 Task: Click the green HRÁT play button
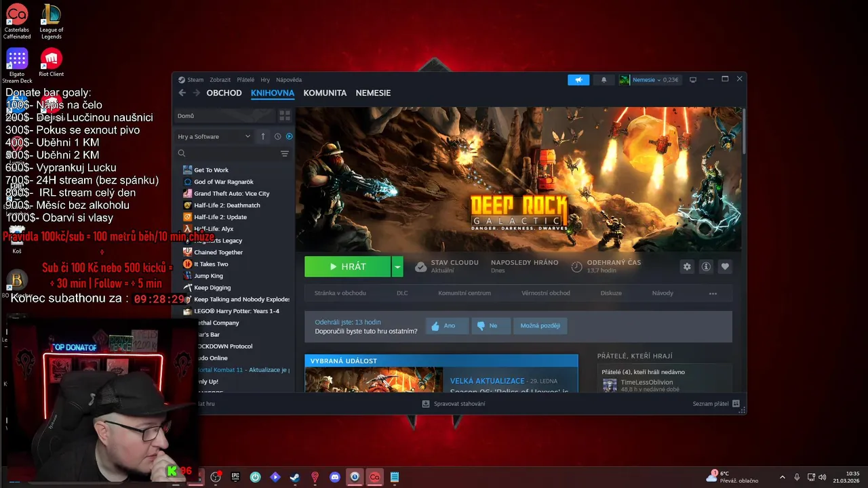[348, 266]
